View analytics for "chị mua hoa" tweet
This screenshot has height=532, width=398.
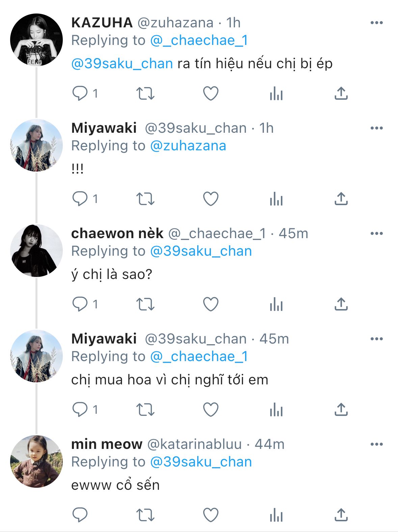coord(276,410)
